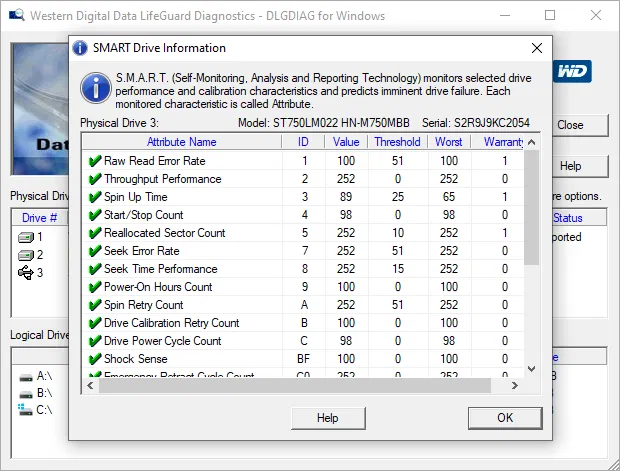The width and height of the screenshot is (620, 471).
Task: Close the SMART Drive Information dialog
Action: 537,48
